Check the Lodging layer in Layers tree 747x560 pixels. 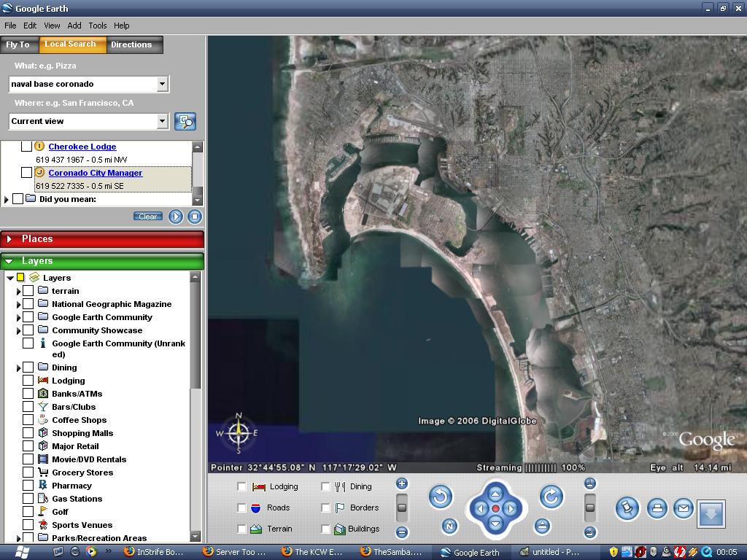28,381
